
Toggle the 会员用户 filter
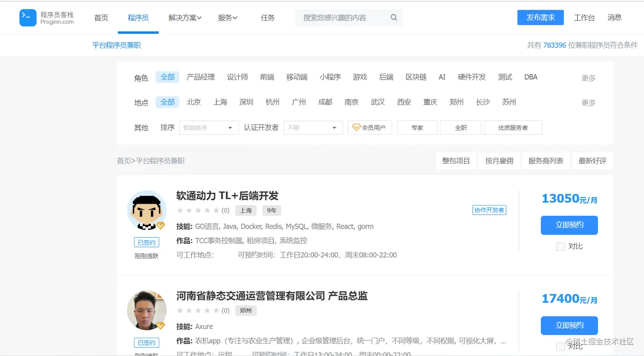pyautogui.click(x=370, y=127)
